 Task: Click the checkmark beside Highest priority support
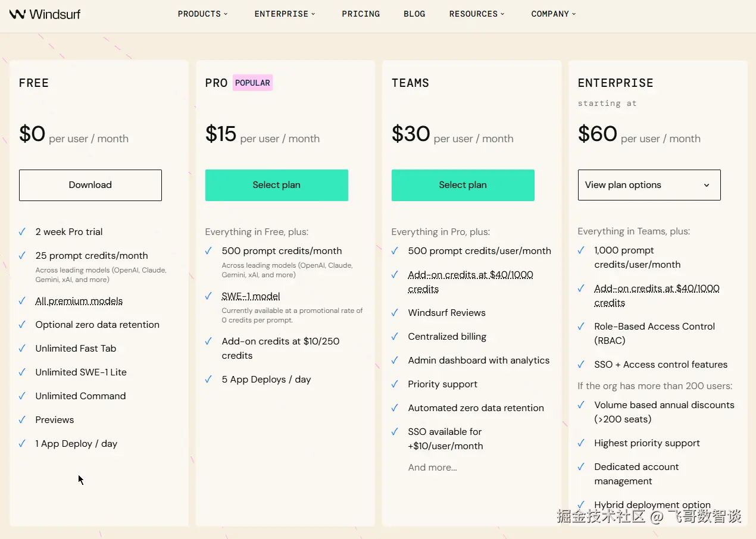[581, 443]
